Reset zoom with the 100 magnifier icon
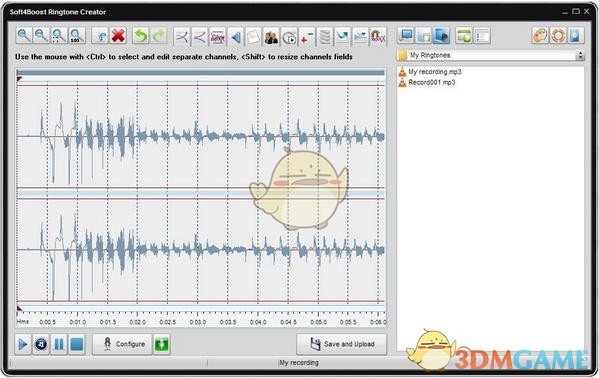The width and height of the screenshot is (599, 378). [x=76, y=36]
